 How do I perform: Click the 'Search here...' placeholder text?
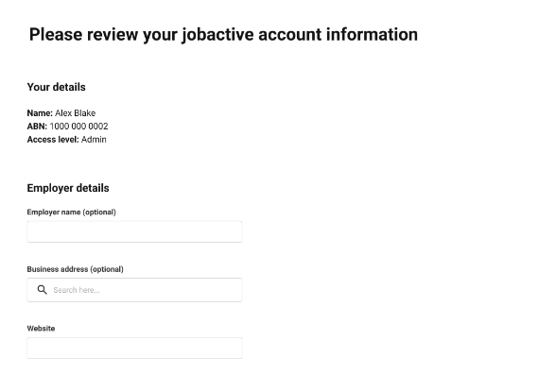77,290
